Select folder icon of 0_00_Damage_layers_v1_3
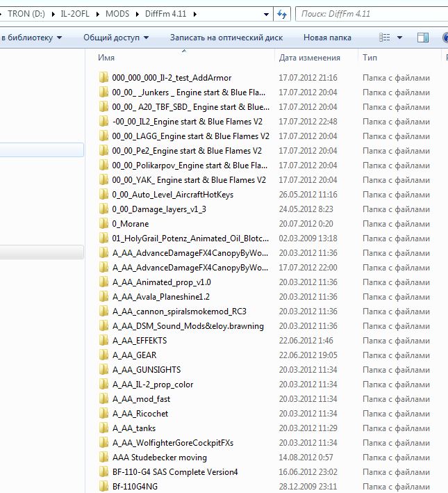The width and height of the screenshot is (448, 493). click(103, 209)
